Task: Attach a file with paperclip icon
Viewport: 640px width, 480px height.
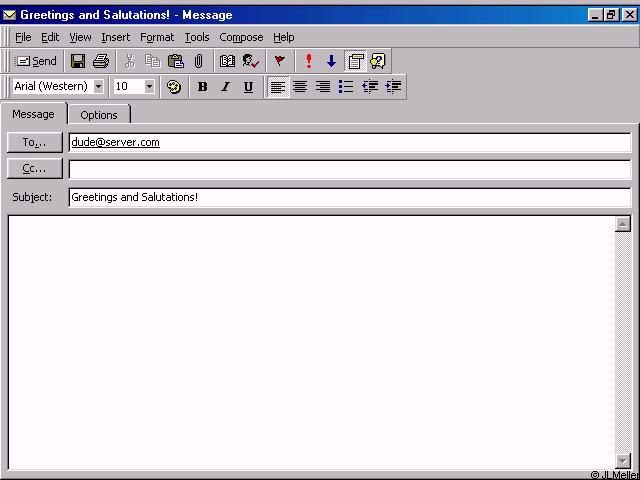Action: [x=198, y=61]
